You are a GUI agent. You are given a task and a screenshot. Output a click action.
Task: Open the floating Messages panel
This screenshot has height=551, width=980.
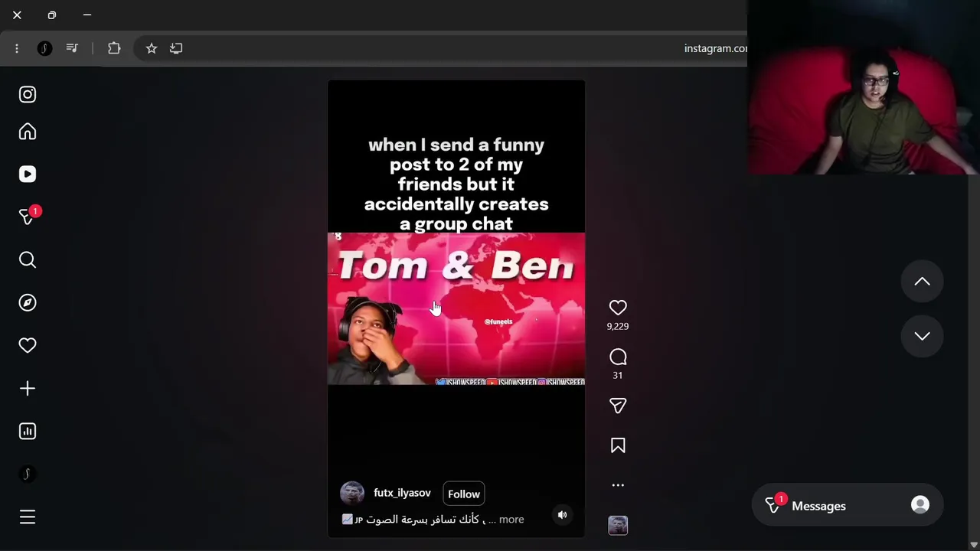[847, 506]
